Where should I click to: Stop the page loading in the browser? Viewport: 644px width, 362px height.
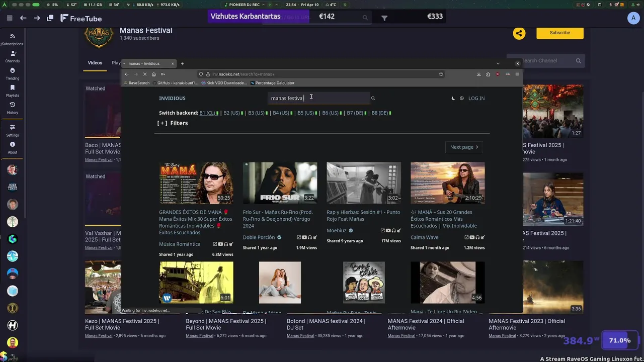point(144,74)
